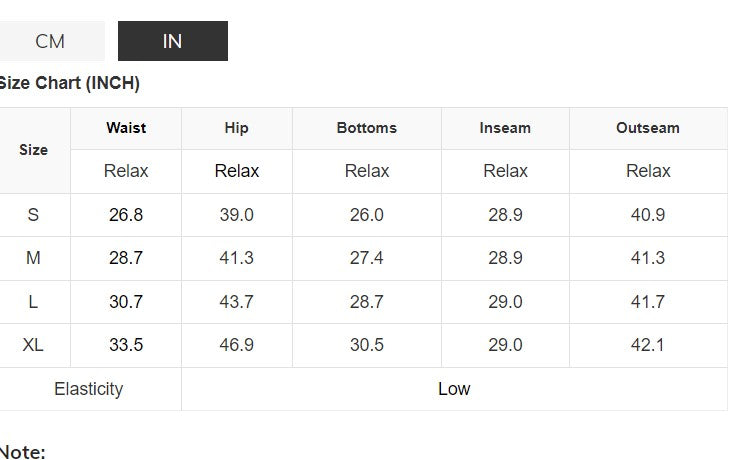Click the Low elasticity value
Viewport: 749px width, 460px height.
click(454, 389)
